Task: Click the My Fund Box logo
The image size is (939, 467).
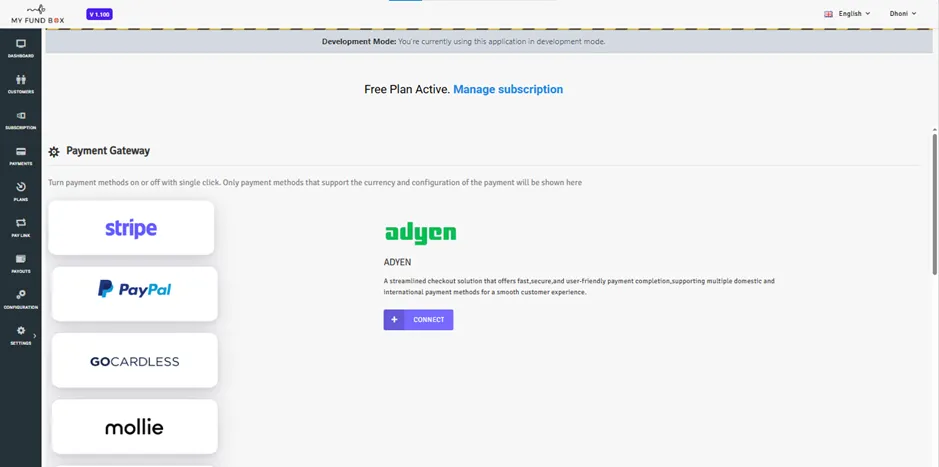Action: (x=37, y=14)
